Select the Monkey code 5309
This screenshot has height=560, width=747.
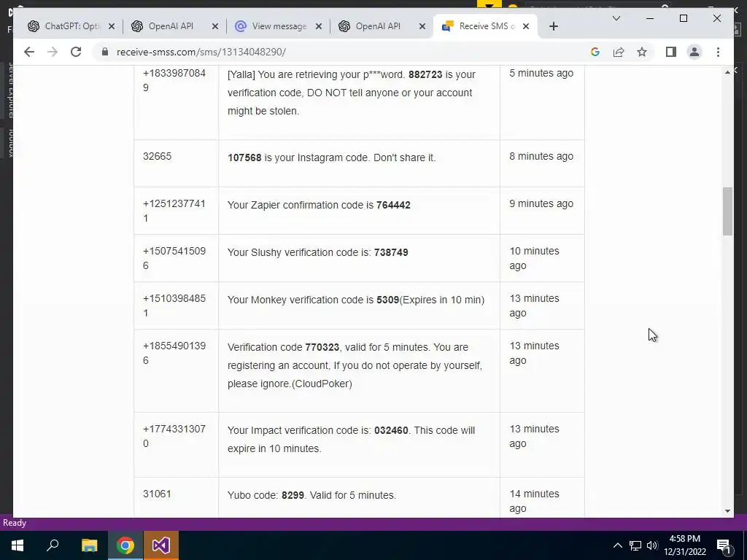(388, 300)
